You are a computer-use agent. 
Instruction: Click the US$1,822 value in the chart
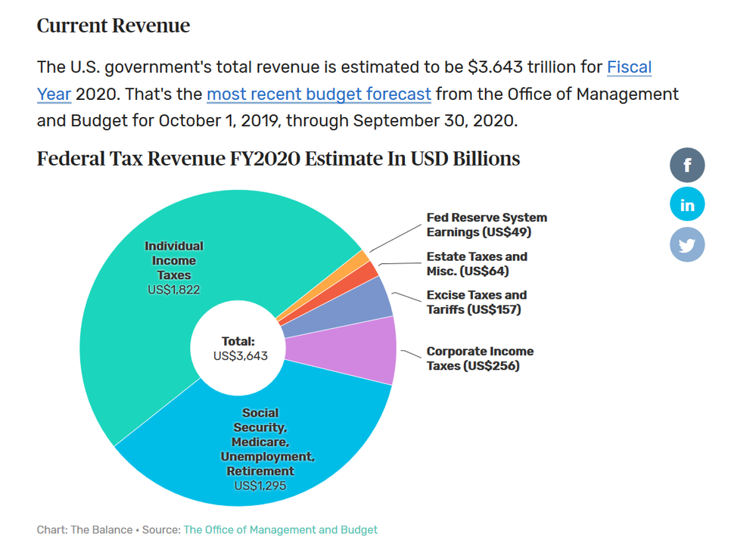173,290
